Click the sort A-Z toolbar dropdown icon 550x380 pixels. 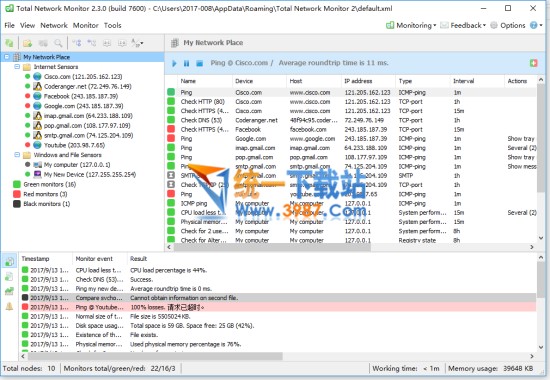(137, 43)
